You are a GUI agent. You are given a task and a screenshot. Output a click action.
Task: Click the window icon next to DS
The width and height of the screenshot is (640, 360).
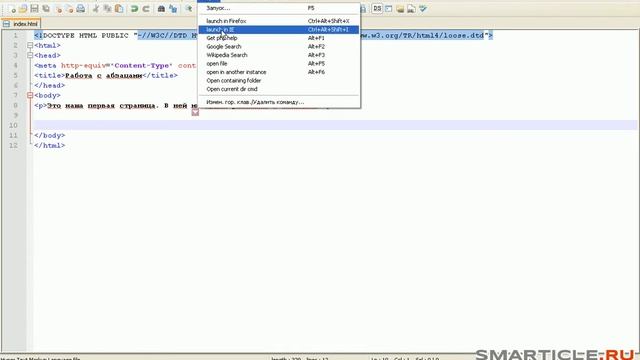click(x=389, y=9)
